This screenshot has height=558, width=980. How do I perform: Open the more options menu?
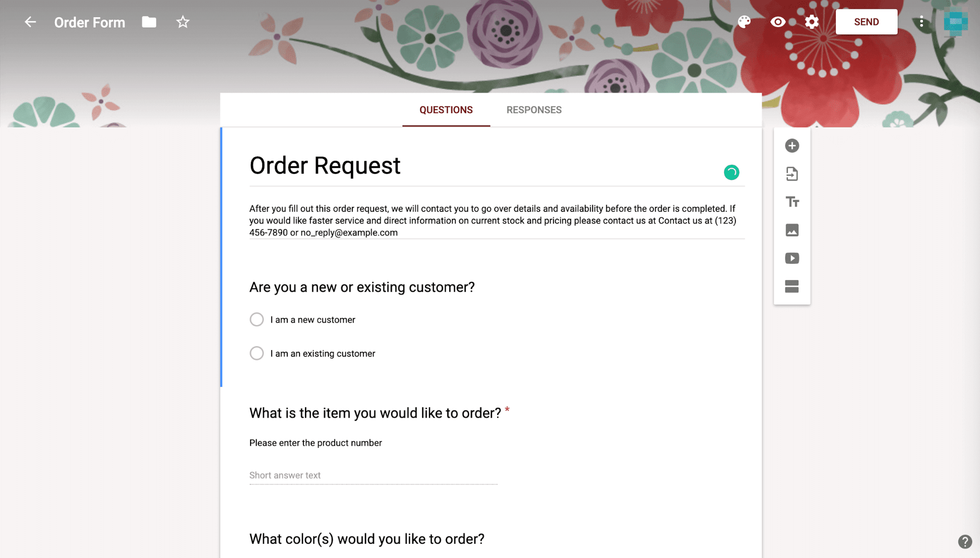coord(921,22)
